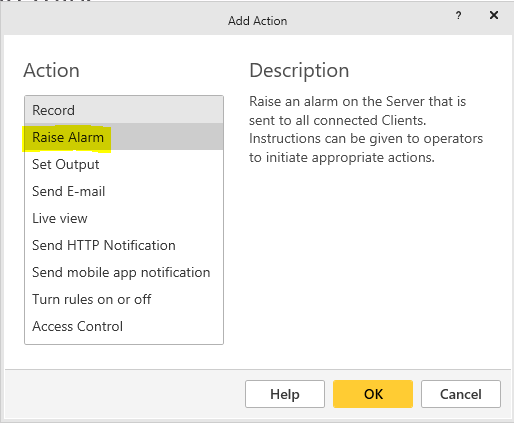Choose Set Output from the action list
Viewport: 514px width, 425px height.
pyautogui.click(x=124, y=164)
